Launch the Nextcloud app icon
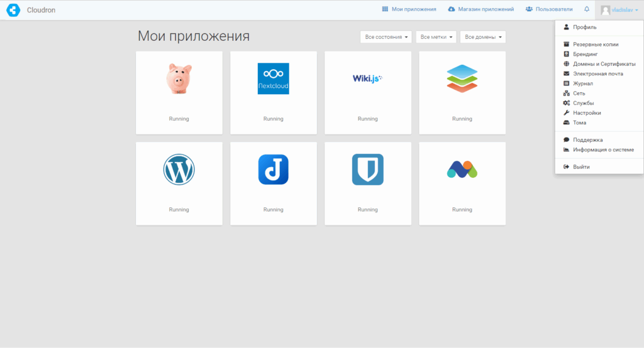 tap(273, 79)
